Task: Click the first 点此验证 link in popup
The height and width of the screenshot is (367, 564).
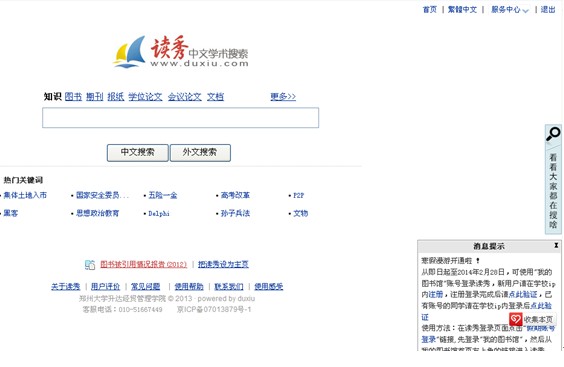Action: pos(523,295)
